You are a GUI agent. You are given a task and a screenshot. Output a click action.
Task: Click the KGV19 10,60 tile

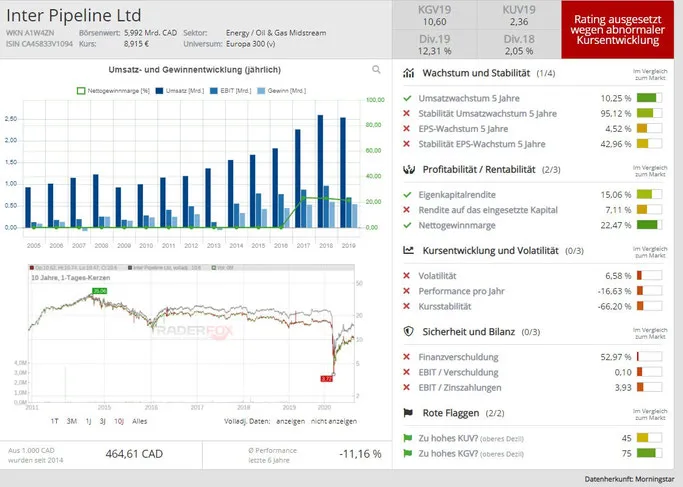point(434,15)
